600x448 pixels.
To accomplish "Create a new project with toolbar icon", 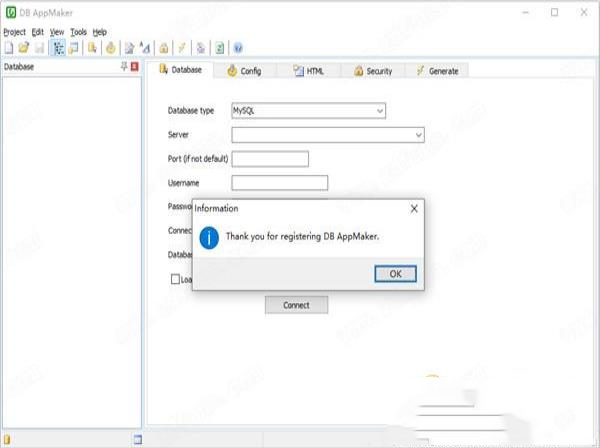I will pos(9,48).
